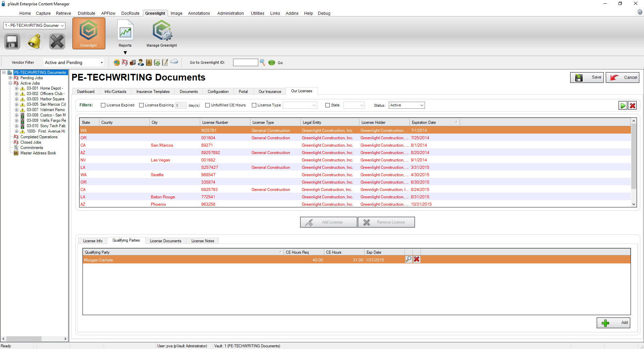Open State filter combo box
The image size is (644, 349).
pos(354,105)
